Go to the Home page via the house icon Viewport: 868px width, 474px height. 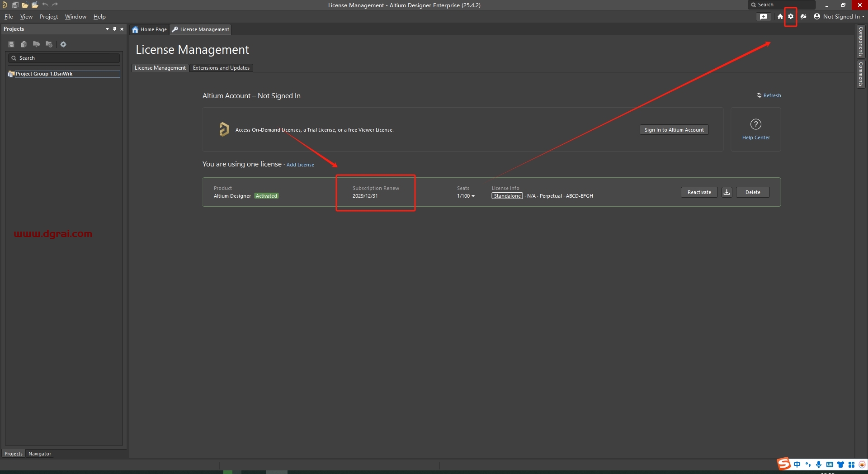(780, 16)
